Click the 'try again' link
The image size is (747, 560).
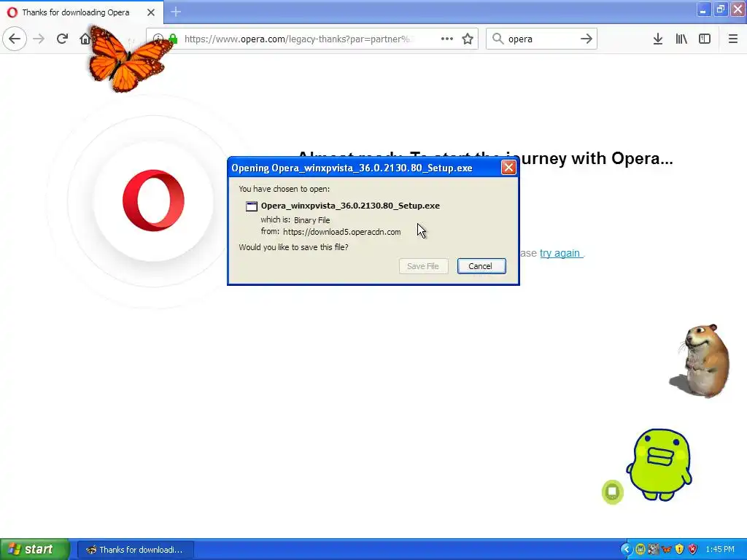coord(560,253)
